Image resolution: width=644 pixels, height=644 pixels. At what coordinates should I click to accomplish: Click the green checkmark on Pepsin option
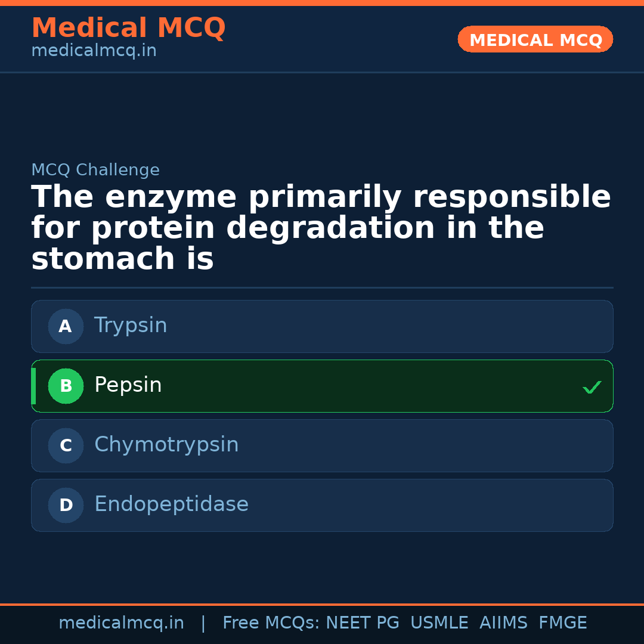click(592, 388)
